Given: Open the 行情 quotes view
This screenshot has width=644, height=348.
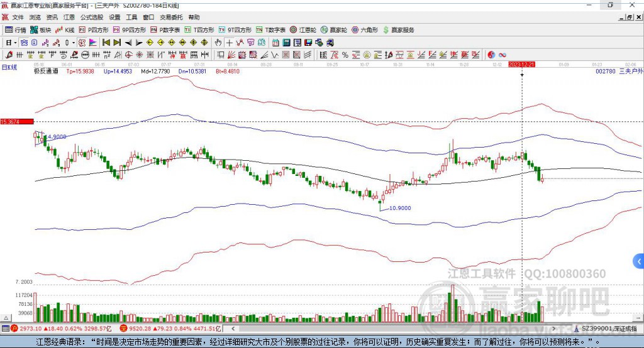Looking at the screenshot, I should click(x=15, y=30).
